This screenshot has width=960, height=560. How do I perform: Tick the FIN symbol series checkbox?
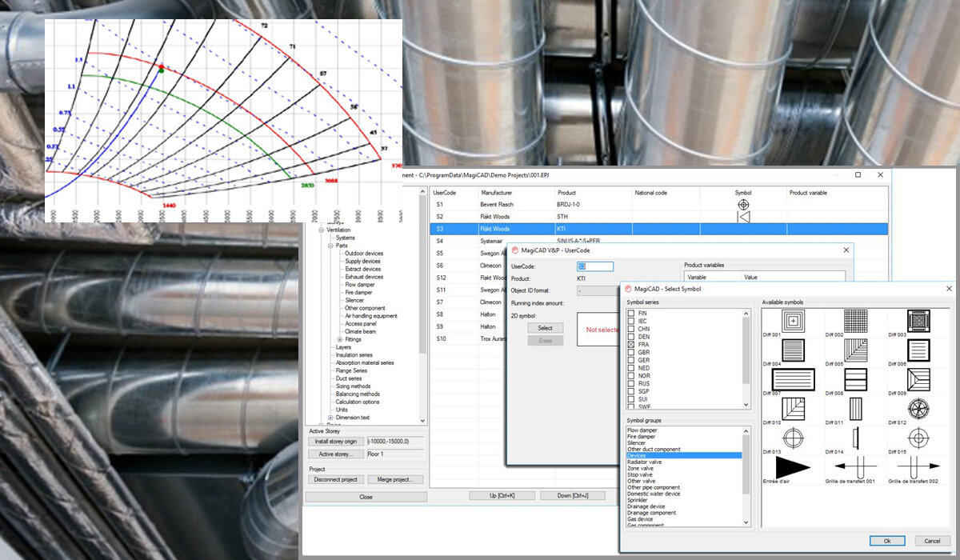coord(631,313)
